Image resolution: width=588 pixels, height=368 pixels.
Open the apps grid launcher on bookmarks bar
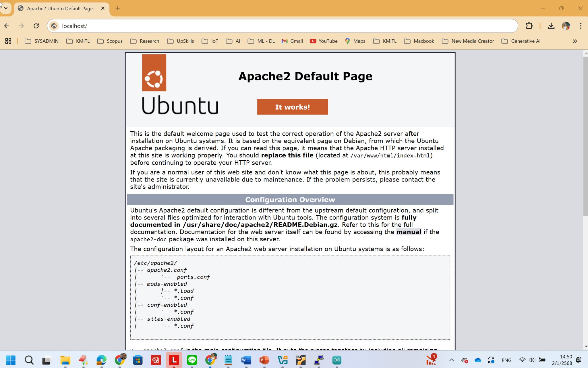click(8, 41)
